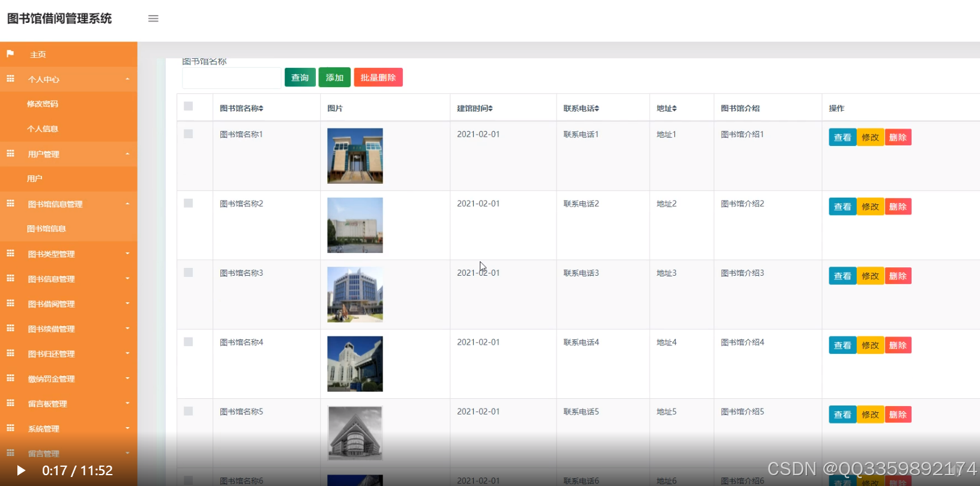Screen dimensions: 980x486
Task: Open the thumbnail image for 图书馆名称2
Action: coord(355,225)
